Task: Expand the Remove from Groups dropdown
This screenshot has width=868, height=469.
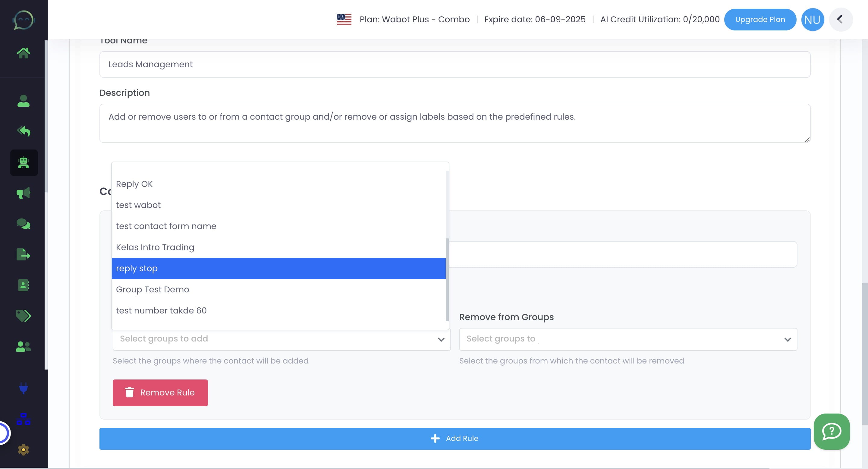Action: click(629, 339)
